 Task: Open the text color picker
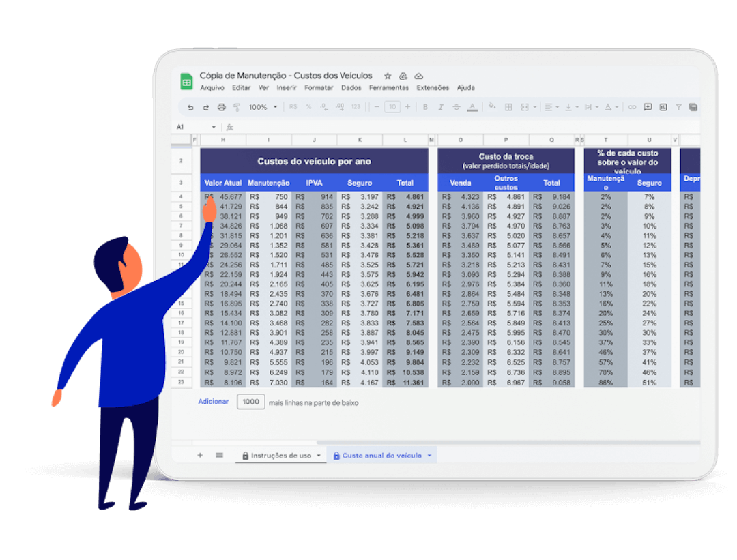coord(472,107)
